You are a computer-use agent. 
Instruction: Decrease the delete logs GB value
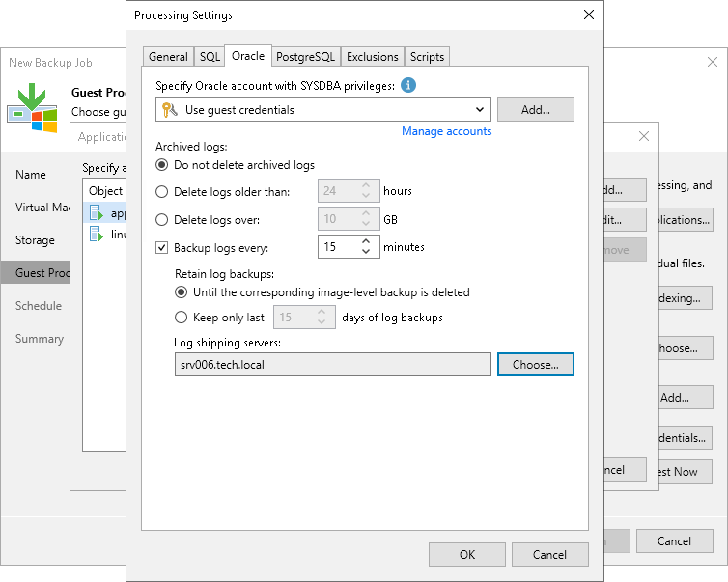(x=366, y=224)
